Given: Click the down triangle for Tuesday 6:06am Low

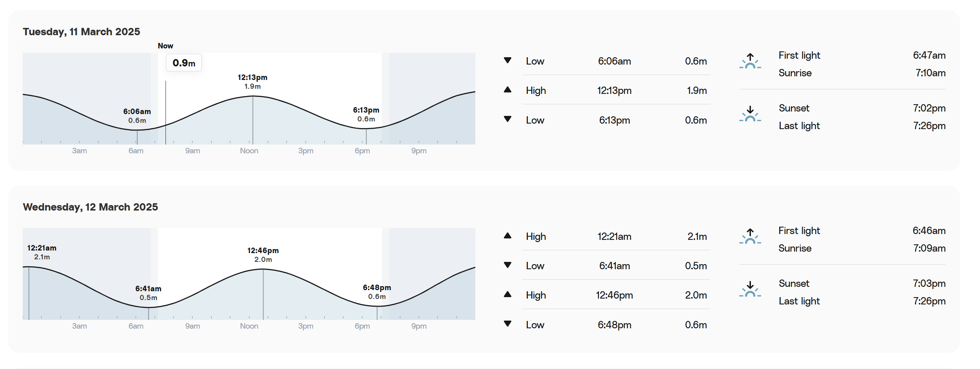Looking at the screenshot, I should [x=507, y=61].
